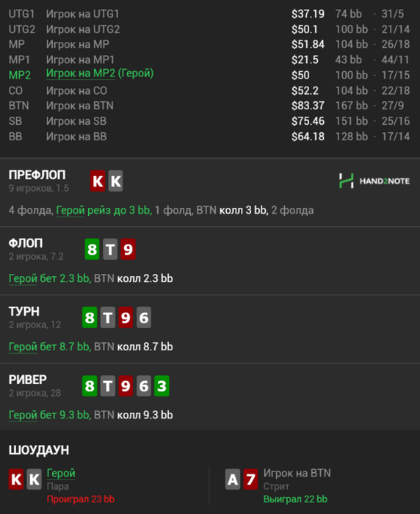Image resolution: width=420 pixels, height=514 pixels.
Task: Click the gray A card at showdown
Action: click(x=233, y=479)
